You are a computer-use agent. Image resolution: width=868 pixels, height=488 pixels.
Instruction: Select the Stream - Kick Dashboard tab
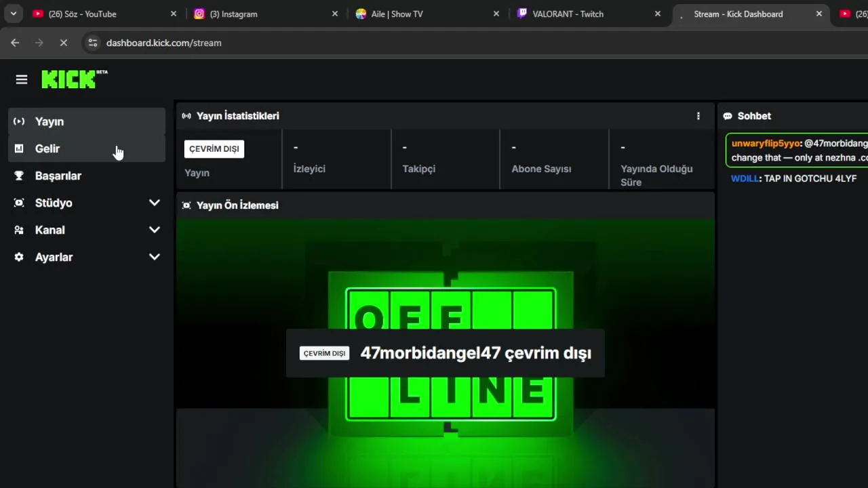pyautogui.click(x=751, y=14)
